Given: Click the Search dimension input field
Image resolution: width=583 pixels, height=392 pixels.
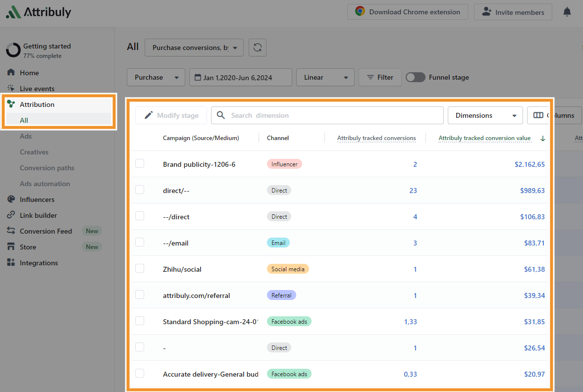Looking at the screenshot, I should click(327, 115).
